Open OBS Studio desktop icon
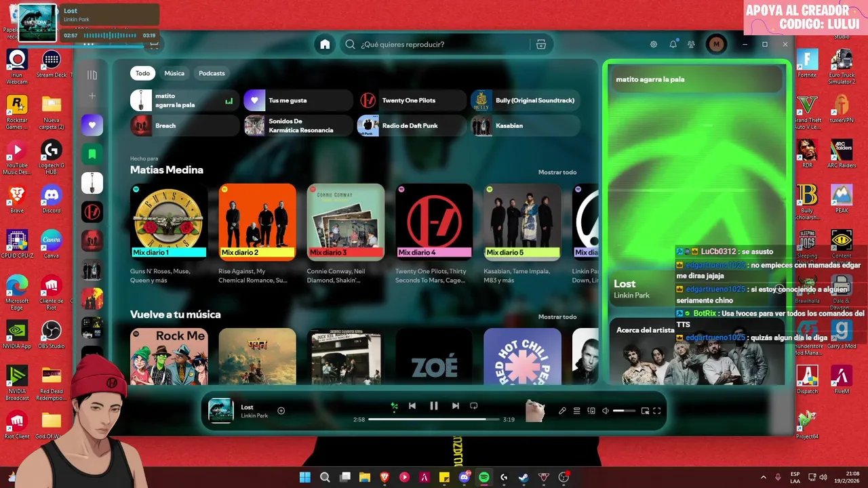868x488 pixels. coord(52,335)
